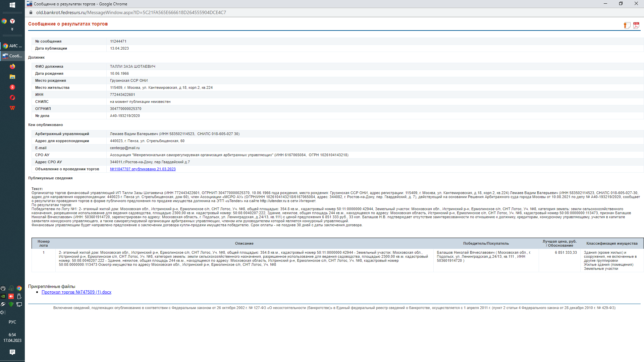Open the green shield security tray icon
The image size is (644, 362).
tap(11, 304)
